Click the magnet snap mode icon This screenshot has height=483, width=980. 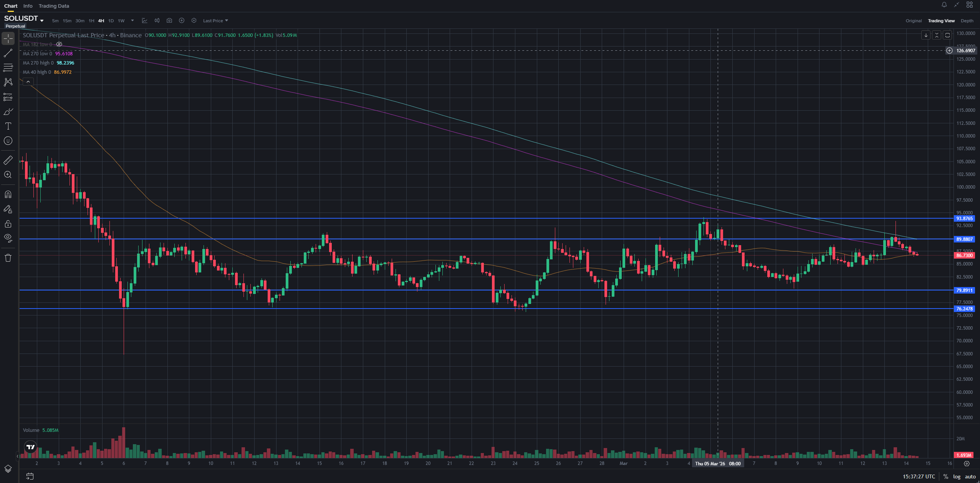[x=8, y=194]
